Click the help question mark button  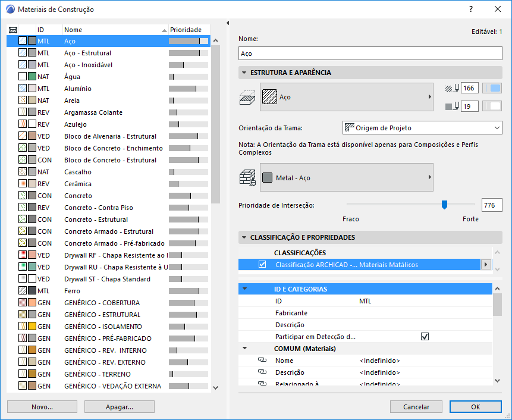click(x=471, y=9)
